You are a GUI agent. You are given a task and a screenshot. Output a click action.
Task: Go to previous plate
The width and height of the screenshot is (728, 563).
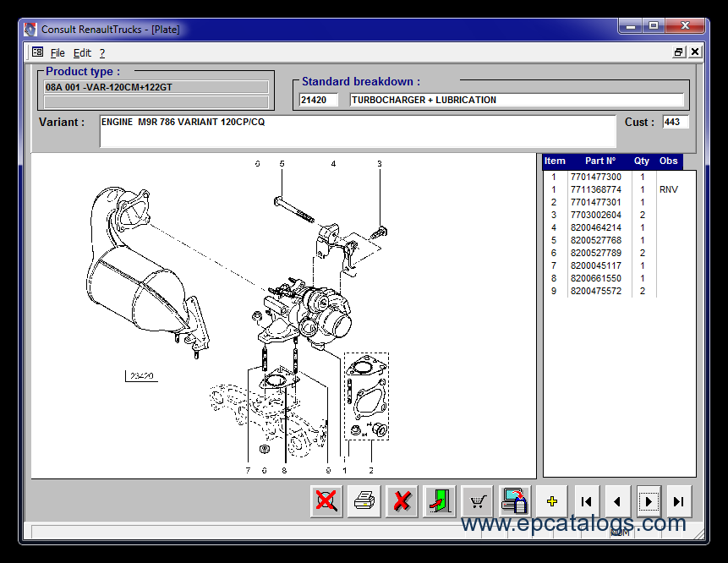[617, 501]
